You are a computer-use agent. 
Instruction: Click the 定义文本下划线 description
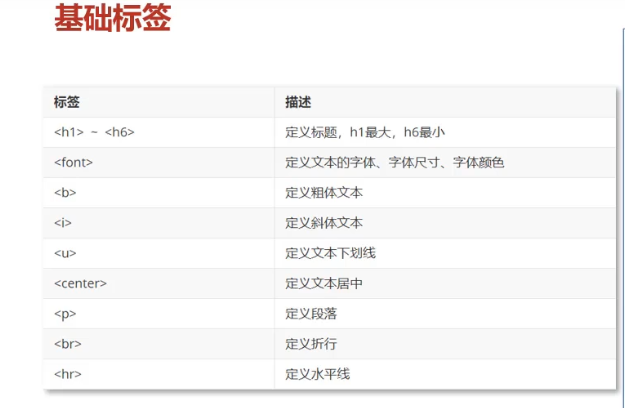click(330, 253)
